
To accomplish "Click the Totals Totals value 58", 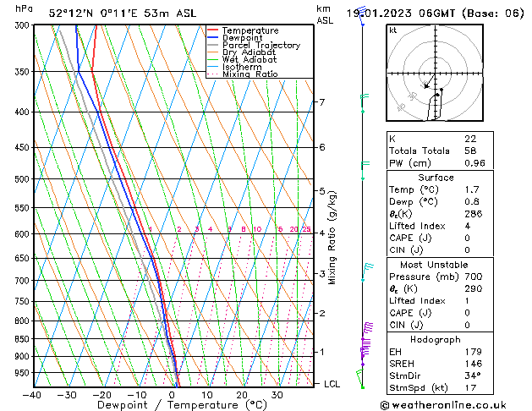I will pyautogui.click(x=470, y=151).
